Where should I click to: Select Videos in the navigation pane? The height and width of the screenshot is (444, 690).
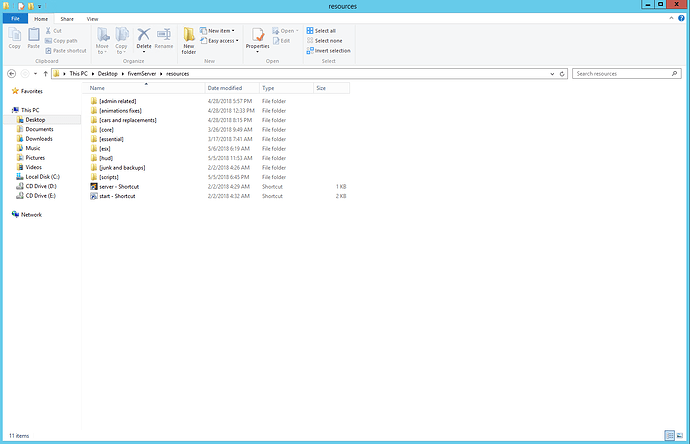[x=29, y=167]
